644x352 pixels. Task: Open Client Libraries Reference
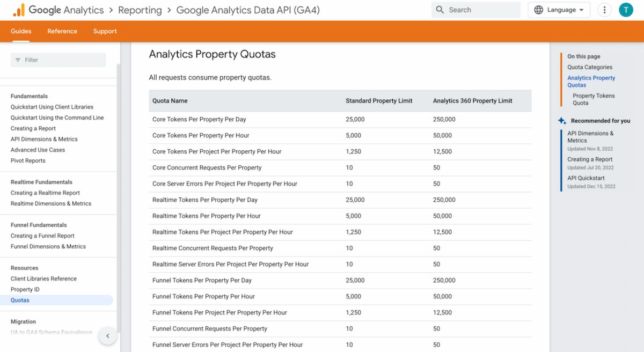43,278
